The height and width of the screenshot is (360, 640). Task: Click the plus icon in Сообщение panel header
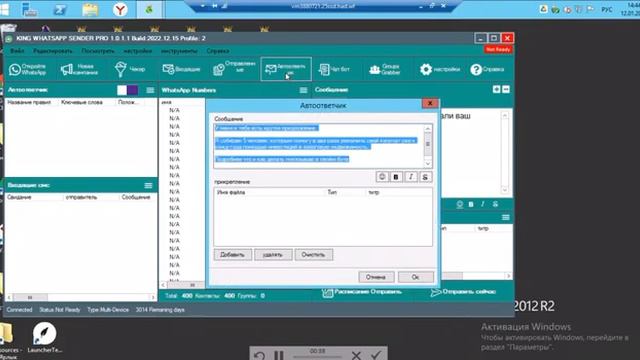[x=496, y=89]
